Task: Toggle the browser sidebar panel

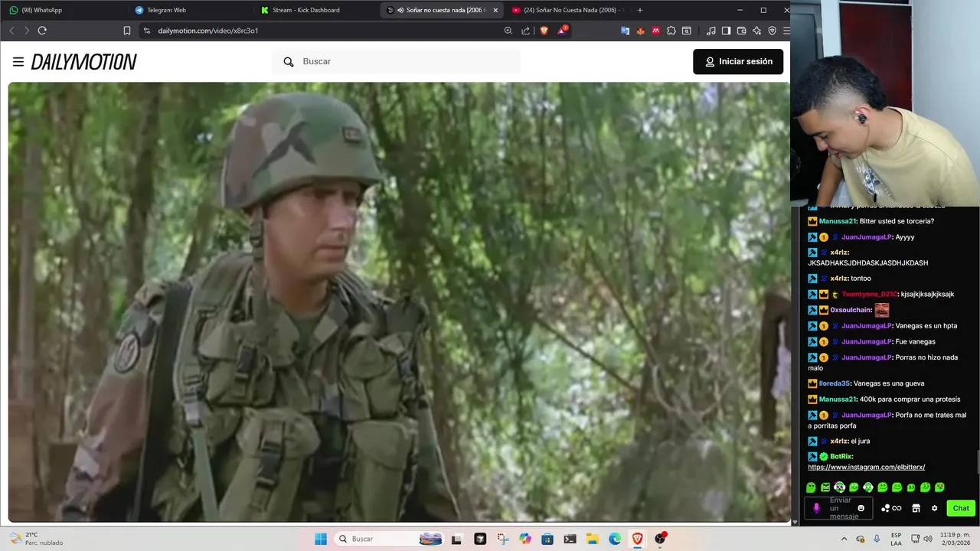Action: (727, 31)
